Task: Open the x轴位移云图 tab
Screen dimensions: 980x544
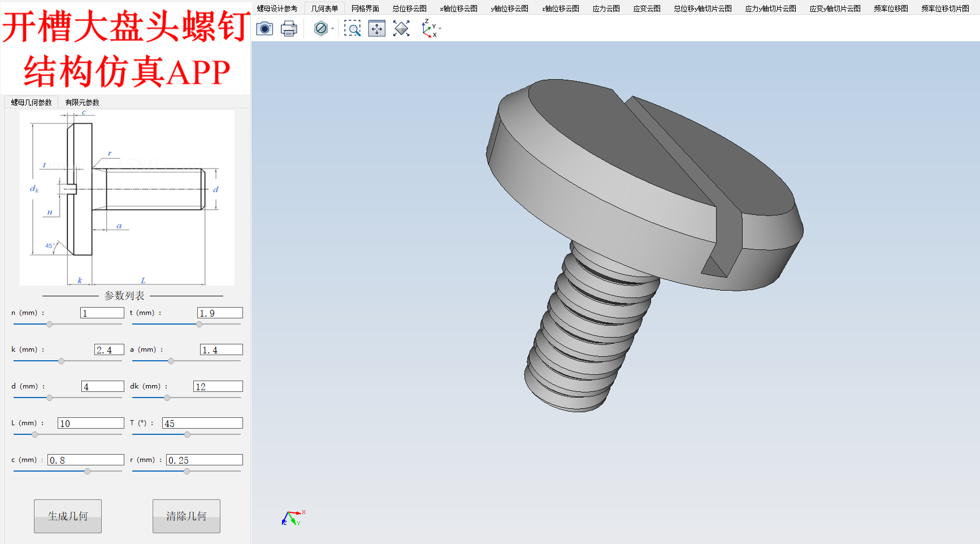Action: tap(459, 8)
